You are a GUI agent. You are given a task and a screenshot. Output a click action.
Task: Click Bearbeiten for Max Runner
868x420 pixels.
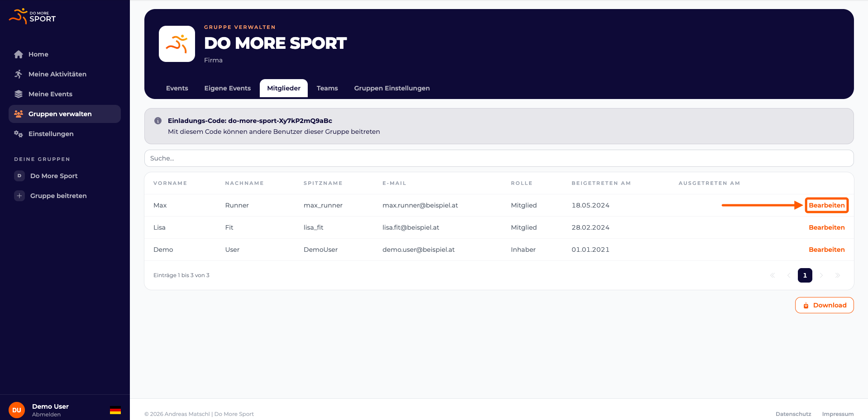pos(827,205)
